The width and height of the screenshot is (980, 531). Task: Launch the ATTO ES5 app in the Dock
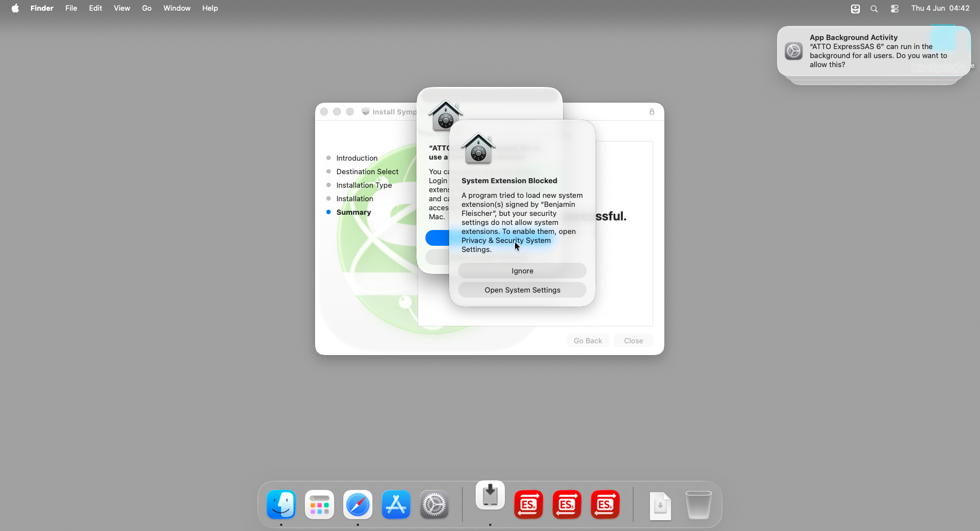(567, 505)
